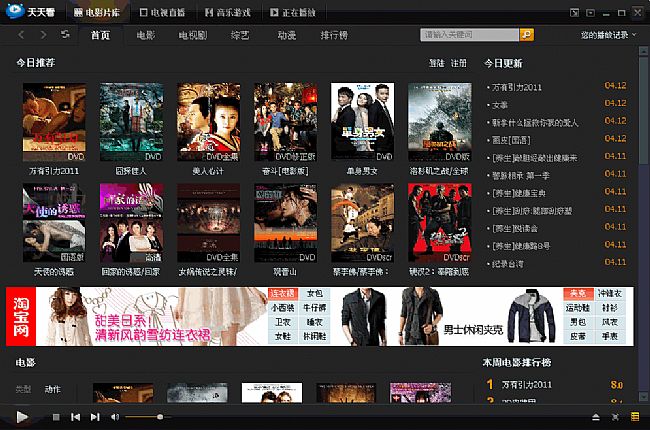Switch to the 电视直播 tab
Image resolution: width=650 pixels, height=430 pixels.
click(x=162, y=12)
